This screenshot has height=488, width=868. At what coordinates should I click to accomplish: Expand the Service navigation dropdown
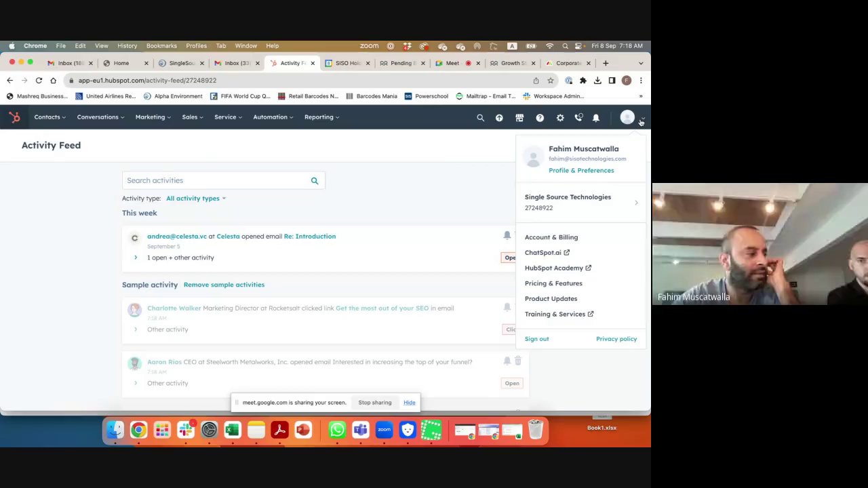pos(228,117)
